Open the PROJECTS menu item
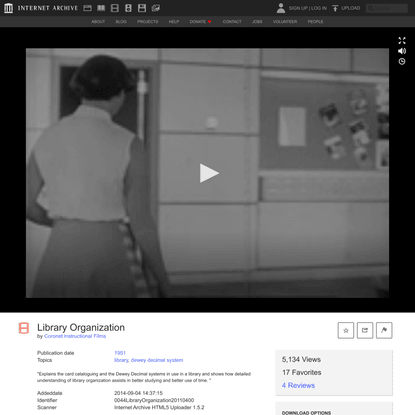Image resolution: width=415 pixels, height=415 pixels. click(x=148, y=22)
